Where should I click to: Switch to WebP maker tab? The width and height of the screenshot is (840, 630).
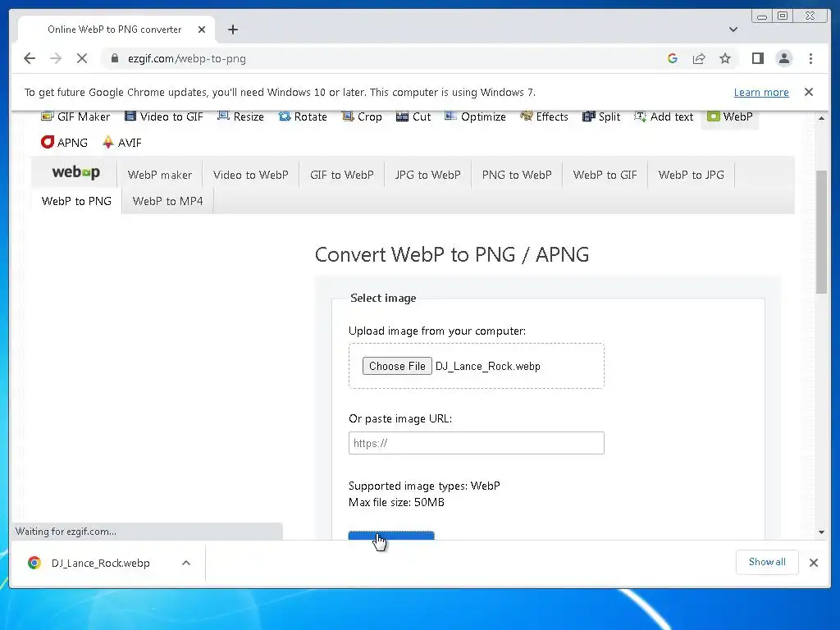[x=160, y=175]
